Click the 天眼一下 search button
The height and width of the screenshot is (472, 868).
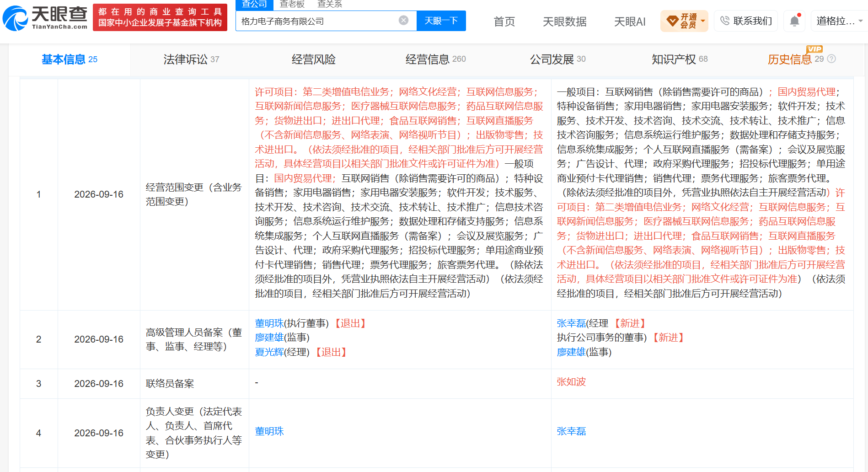coord(441,21)
